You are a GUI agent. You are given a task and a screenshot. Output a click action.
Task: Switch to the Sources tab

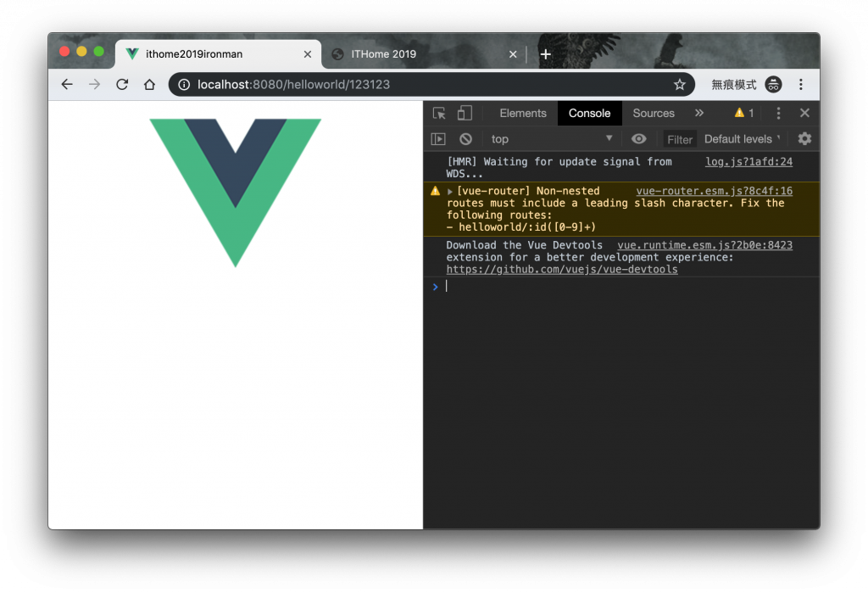pyautogui.click(x=654, y=113)
